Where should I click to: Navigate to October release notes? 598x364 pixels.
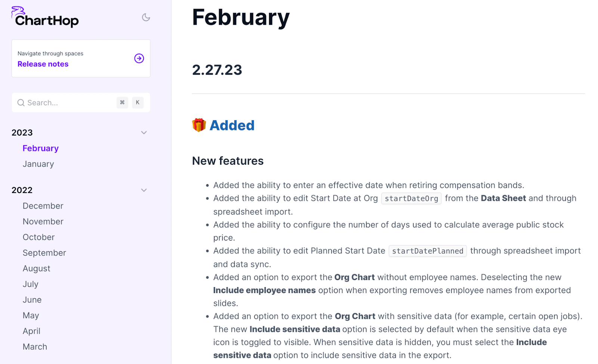pyautogui.click(x=38, y=237)
